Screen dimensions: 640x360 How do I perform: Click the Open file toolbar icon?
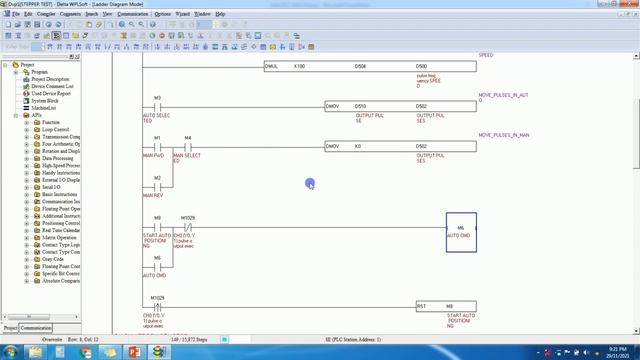point(18,25)
